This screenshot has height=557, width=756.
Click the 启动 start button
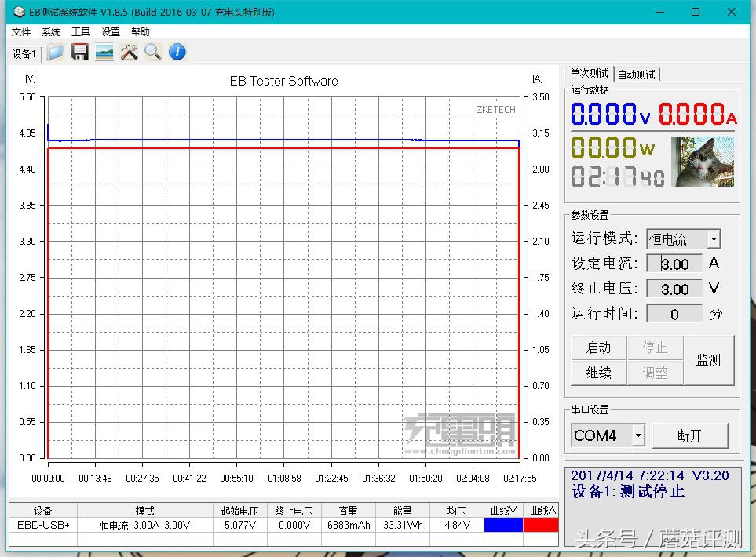coord(599,348)
